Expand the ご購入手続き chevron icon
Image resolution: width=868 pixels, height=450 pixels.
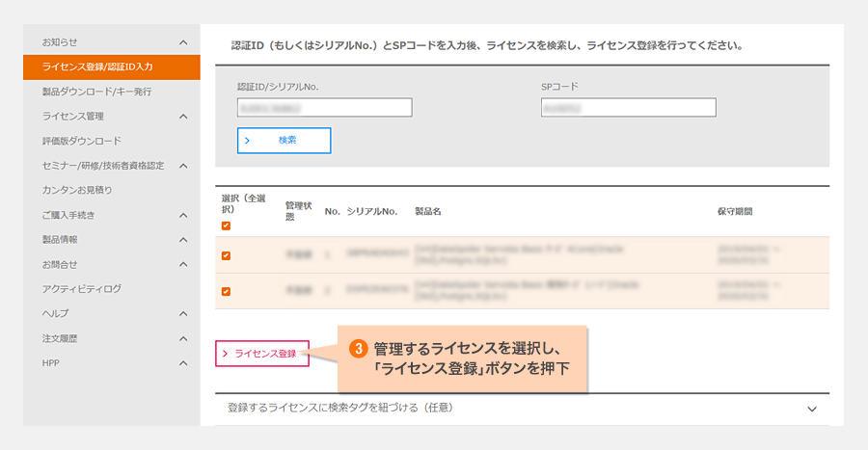point(183,215)
